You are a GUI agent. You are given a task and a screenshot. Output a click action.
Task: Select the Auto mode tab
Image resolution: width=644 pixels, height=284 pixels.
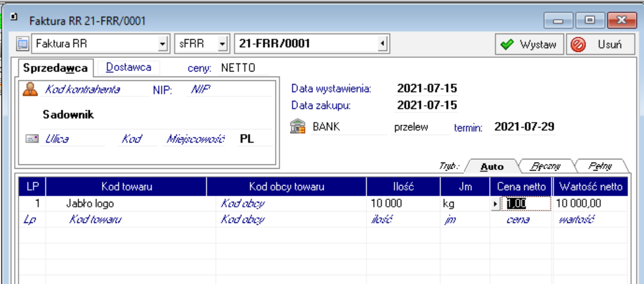click(x=492, y=166)
